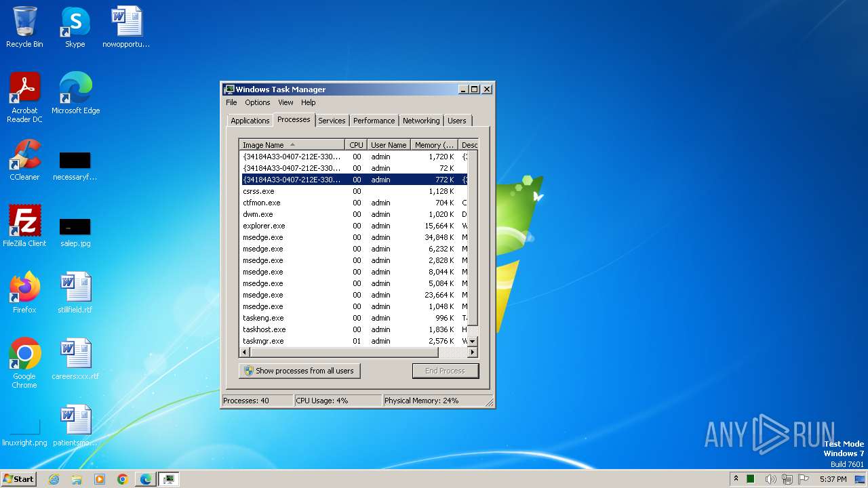This screenshot has height=488, width=868.
Task: Click the Chrome icon in the taskbar
Action: [123, 479]
